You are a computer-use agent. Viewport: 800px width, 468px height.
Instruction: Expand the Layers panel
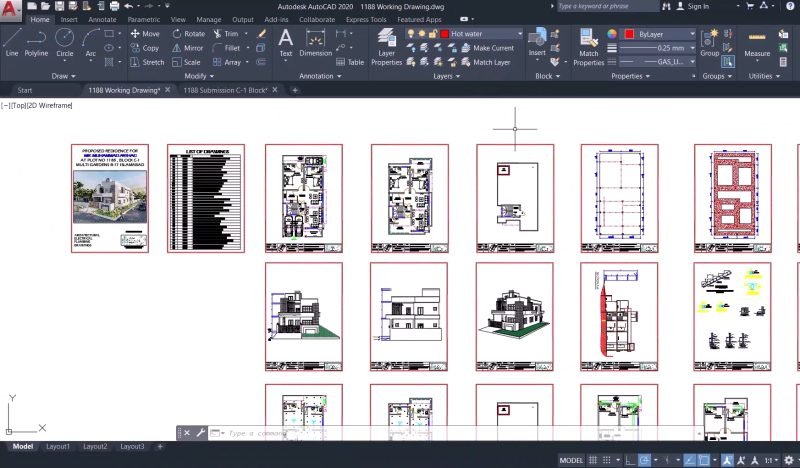[x=446, y=76]
